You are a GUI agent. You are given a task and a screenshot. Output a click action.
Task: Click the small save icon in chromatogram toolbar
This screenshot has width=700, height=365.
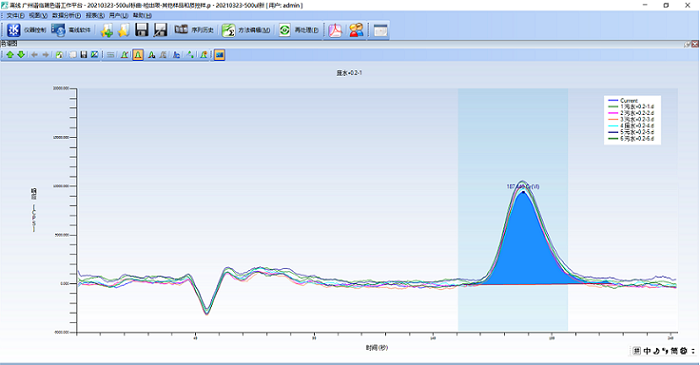pos(83,54)
